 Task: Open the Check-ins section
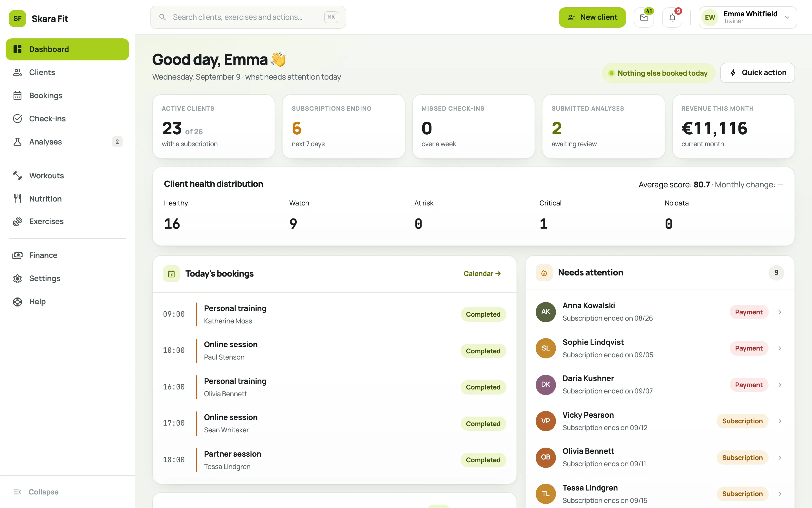point(67,119)
